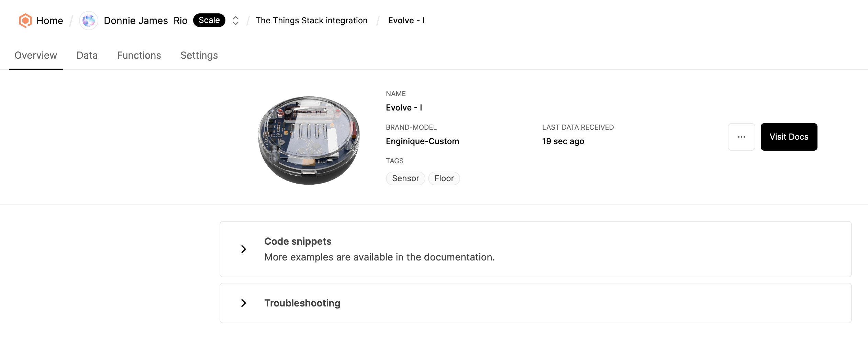This screenshot has height=337, width=868.
Task: Click the Code snippets heading text
Action: [x=298, y=241]
